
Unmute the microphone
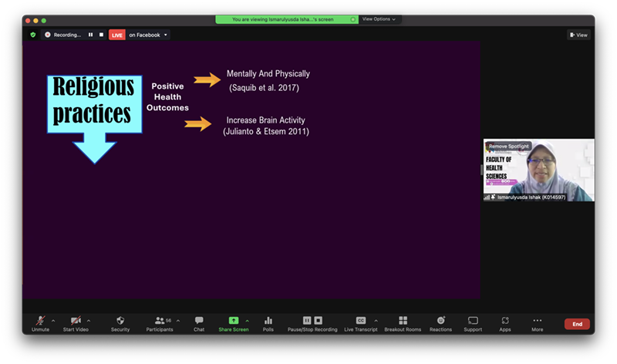click(41, 321)
